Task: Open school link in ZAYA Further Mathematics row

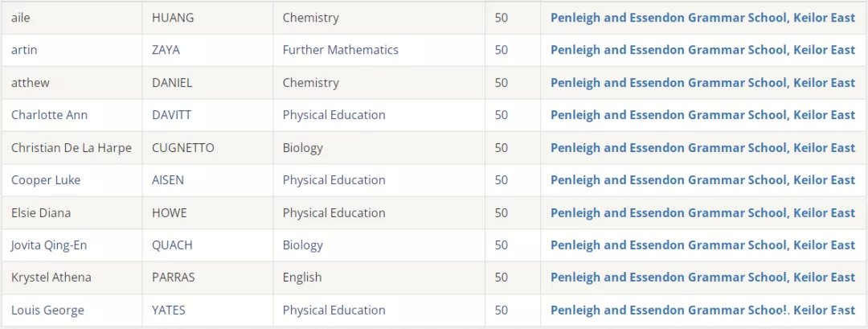Action: (702, 50)
